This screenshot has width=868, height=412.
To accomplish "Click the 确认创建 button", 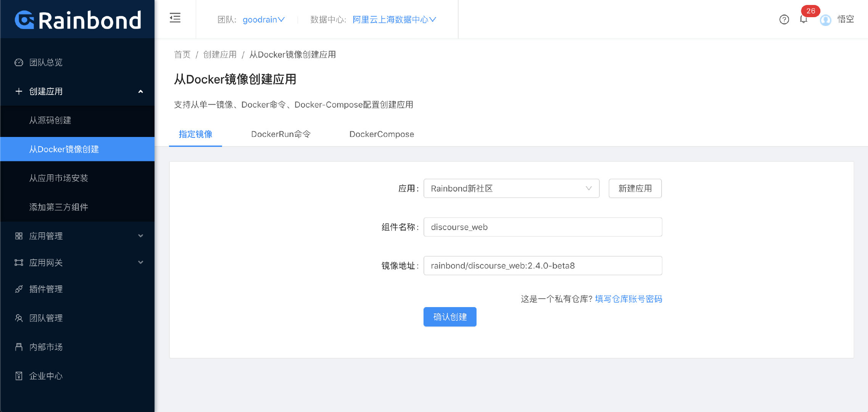I will pos(449,316).
